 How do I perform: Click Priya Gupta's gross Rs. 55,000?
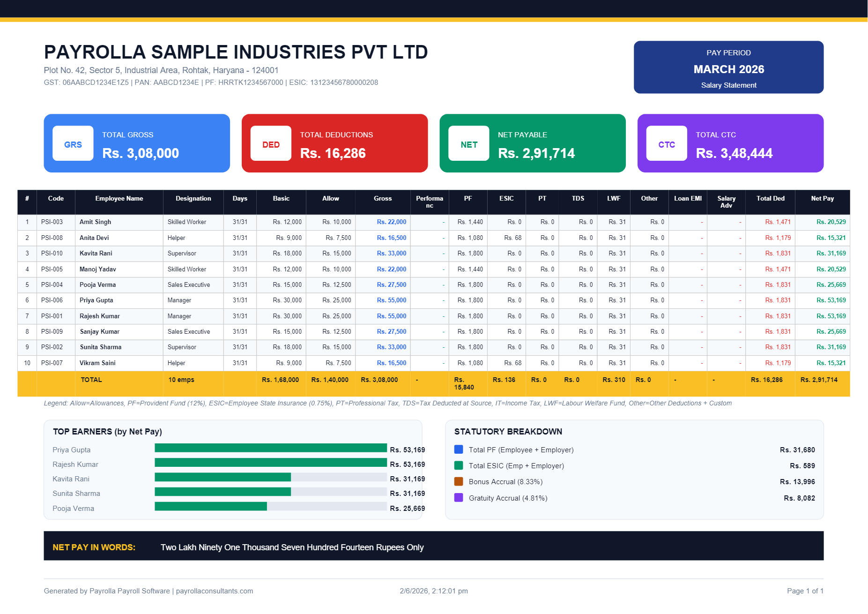click(392, 300)
